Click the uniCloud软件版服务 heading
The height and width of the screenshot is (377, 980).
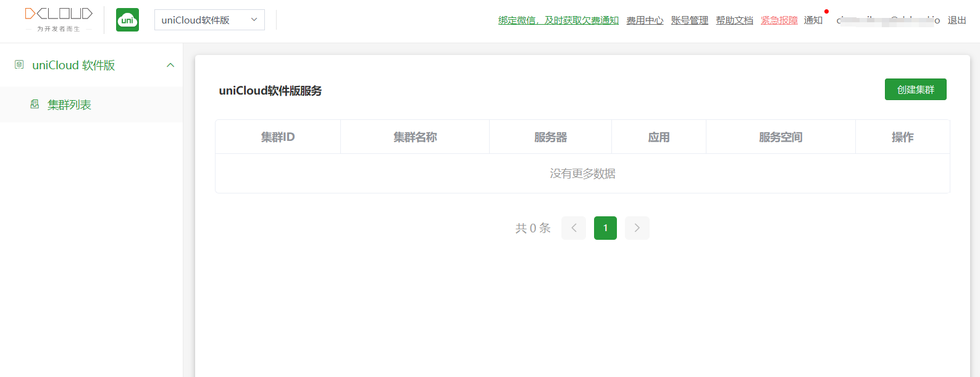[x=270, y=91]
